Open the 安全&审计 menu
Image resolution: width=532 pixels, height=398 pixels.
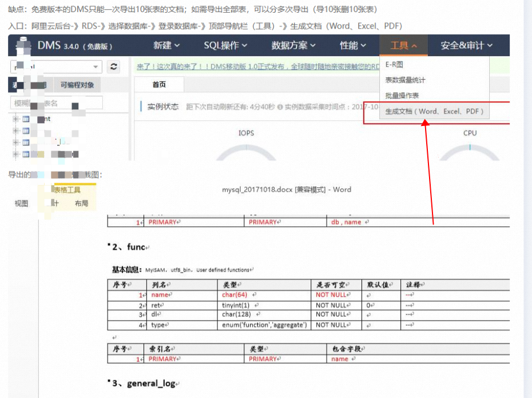click(x=467, y=45)
